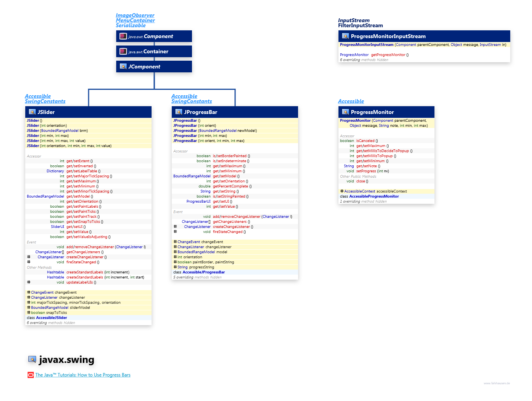The height and width of the screenshot is (401, 532).
Task: Click createStandardLabels (int increment, int start)
Action: tap(105, 277)
